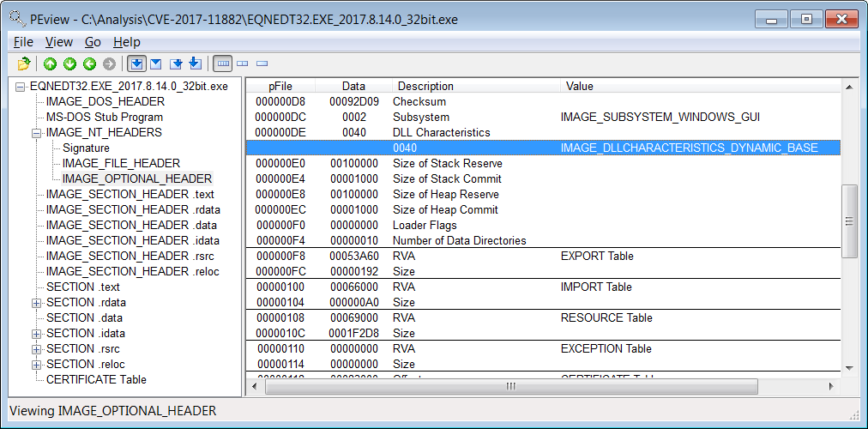This screenshot has height=429, width=868.
Task: Click the green back arrow icon
Action: point(90,64)
